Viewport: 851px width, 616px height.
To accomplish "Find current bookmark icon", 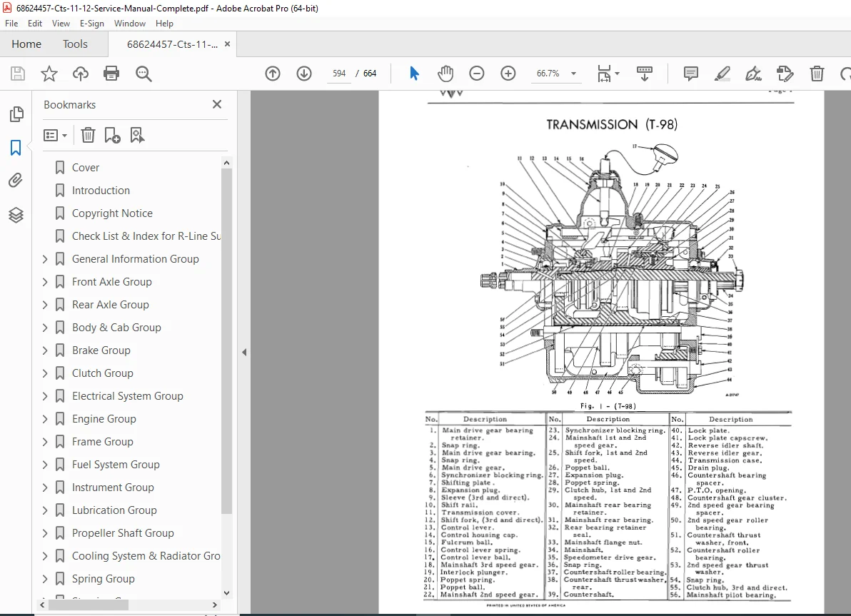I will 137,135.
